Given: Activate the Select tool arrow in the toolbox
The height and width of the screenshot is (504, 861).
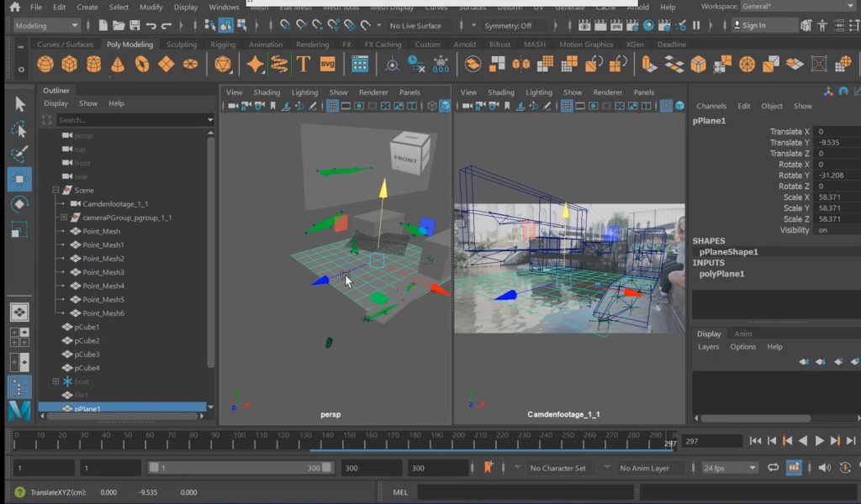Looking at the screenshot, I should (20, 104).
